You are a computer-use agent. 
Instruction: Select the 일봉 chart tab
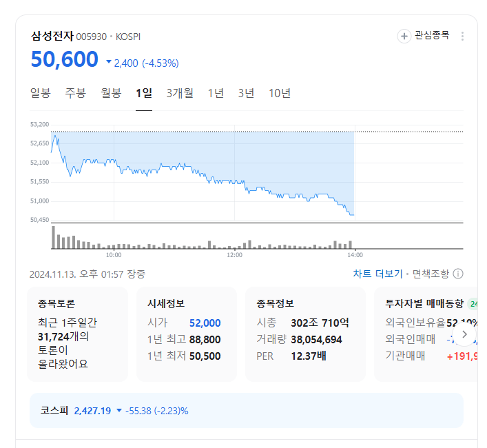(x=41, y=93)
